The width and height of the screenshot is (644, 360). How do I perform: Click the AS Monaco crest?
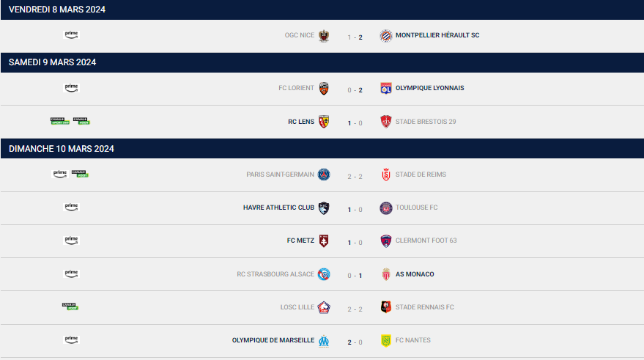point(385,274)
